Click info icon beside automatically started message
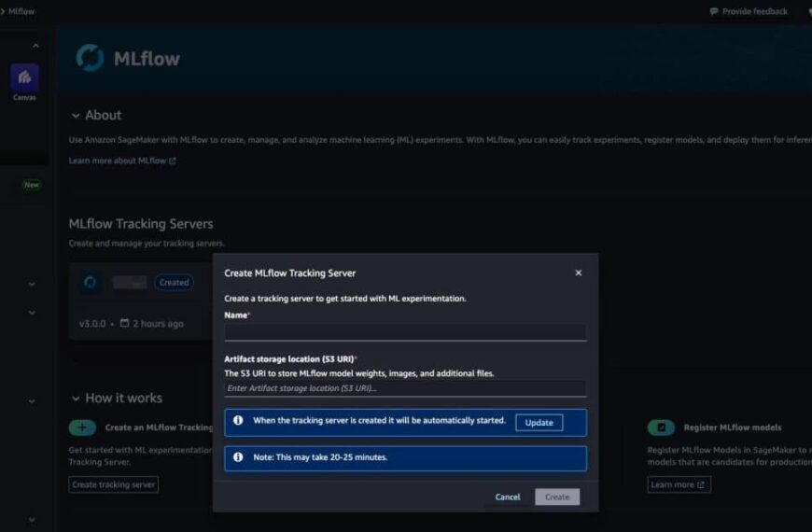Image resolution: width=812 pixels, height=532 pixels. [238, 421]
